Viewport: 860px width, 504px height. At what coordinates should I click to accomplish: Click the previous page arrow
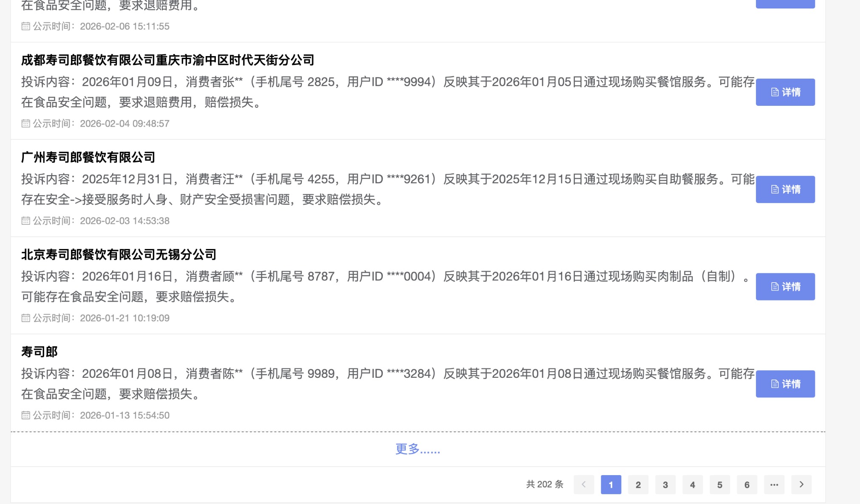click(x=584, y=484)
